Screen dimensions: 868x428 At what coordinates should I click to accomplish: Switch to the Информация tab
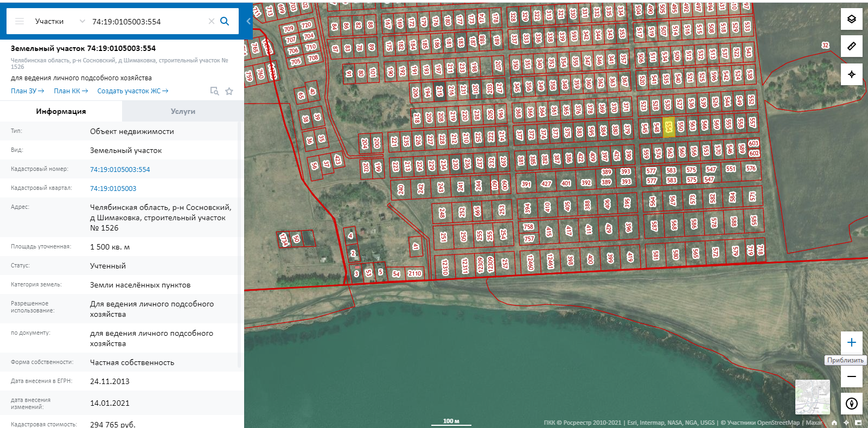[61, 111]
